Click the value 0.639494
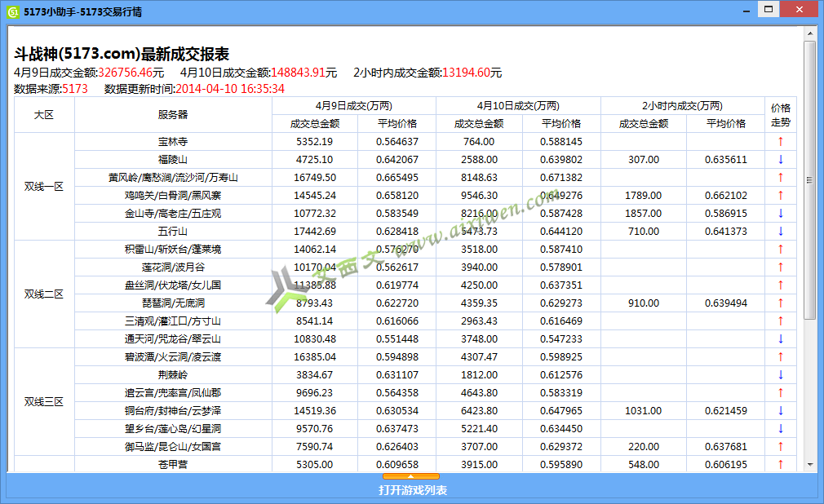The image size is (824, 504). 726,303
